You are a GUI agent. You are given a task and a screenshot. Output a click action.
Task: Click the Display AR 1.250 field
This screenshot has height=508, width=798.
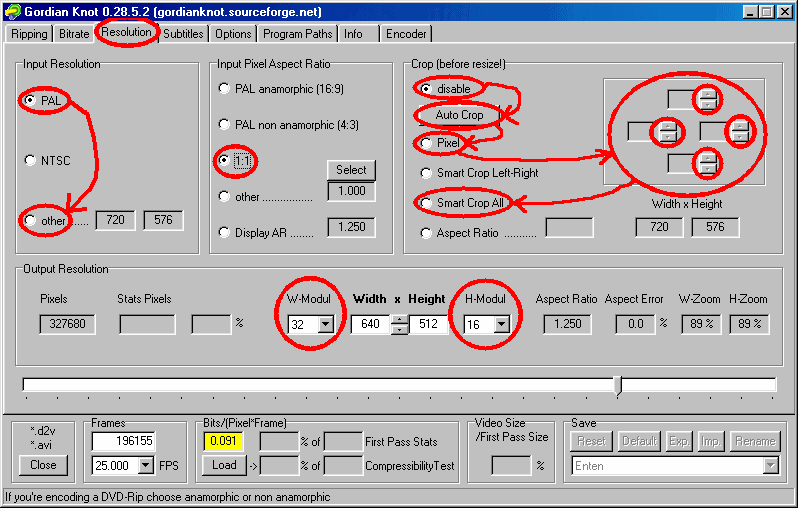(x=352, y=227)
